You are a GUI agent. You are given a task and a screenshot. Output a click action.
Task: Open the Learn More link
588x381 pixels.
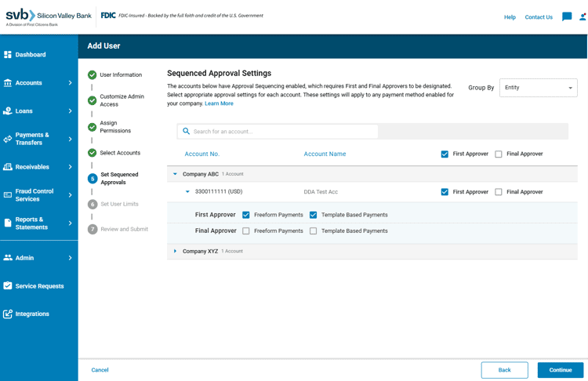pos(219,103)
